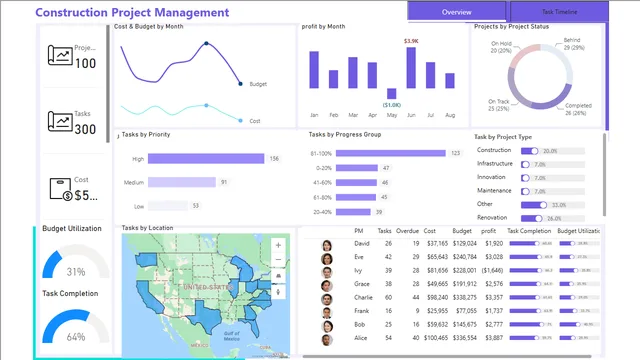Image resolution: width=640 pixels, height=360 pixels.
Task: Sort table by Overdue column header
Action: pos(407,231)
